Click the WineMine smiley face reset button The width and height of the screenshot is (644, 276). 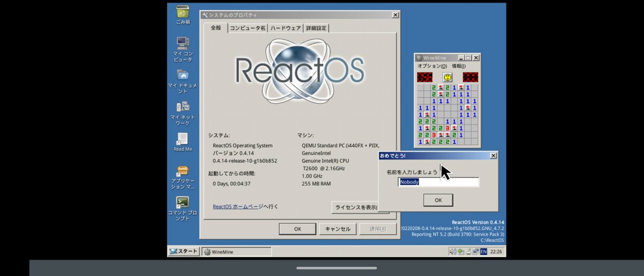(448, 77)
